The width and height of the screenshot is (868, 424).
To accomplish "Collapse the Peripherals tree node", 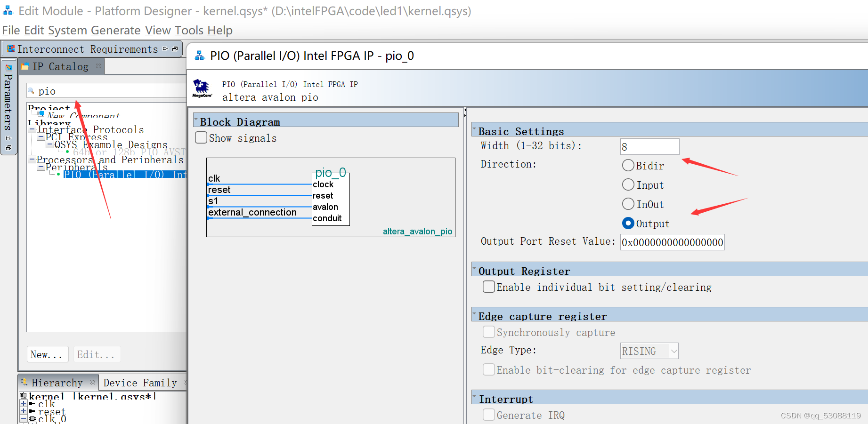I will tap(41, 167).
